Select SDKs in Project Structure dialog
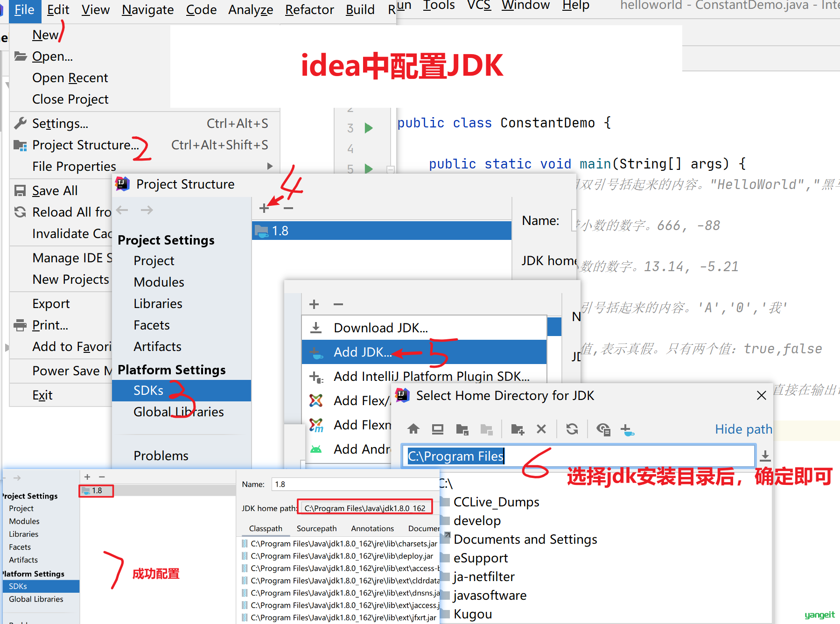 pyautogui.click(x=182, y=390)
